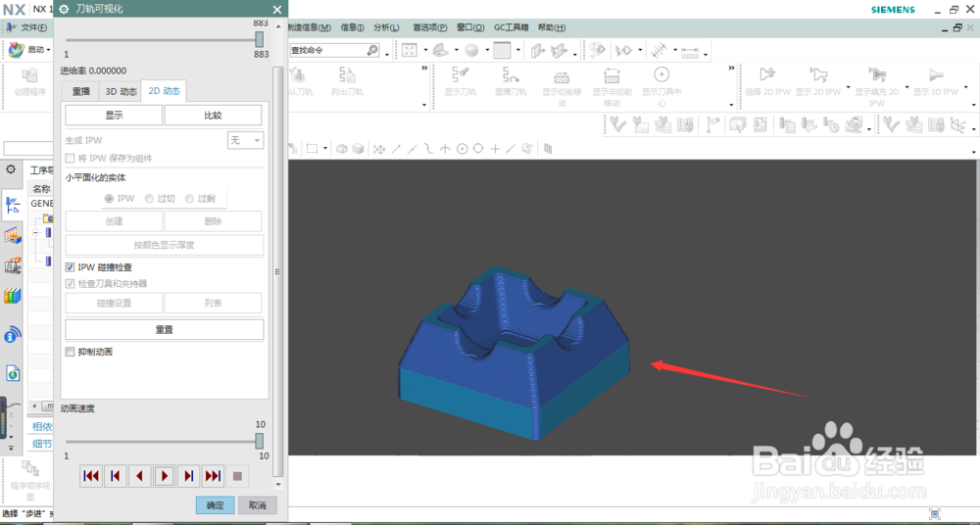Click the 比较 button
The height and width of the screenshot is (525, 980).
(213, 116)
